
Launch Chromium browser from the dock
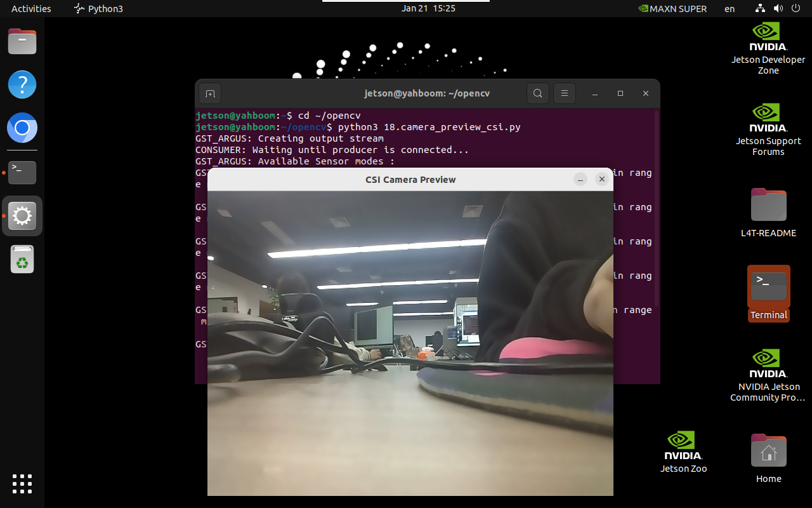click(22, 129)
